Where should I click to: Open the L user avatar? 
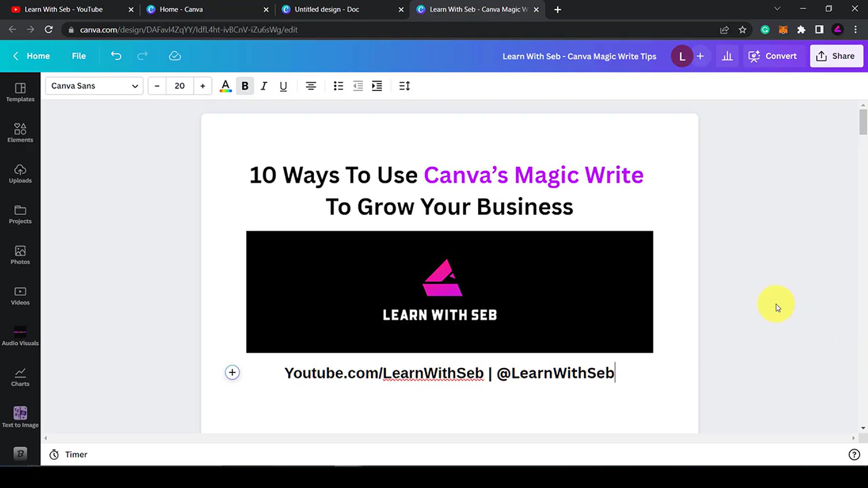coord(682,56)
